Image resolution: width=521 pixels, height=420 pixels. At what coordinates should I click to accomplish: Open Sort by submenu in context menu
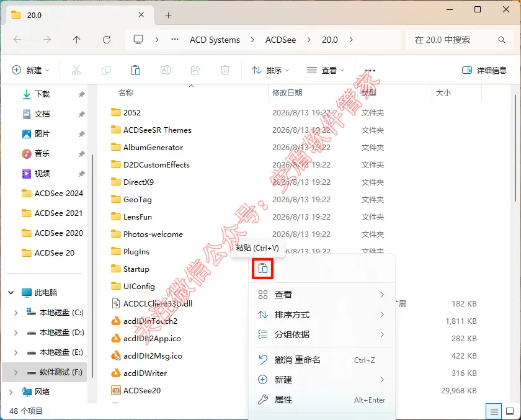click(321, 315)
